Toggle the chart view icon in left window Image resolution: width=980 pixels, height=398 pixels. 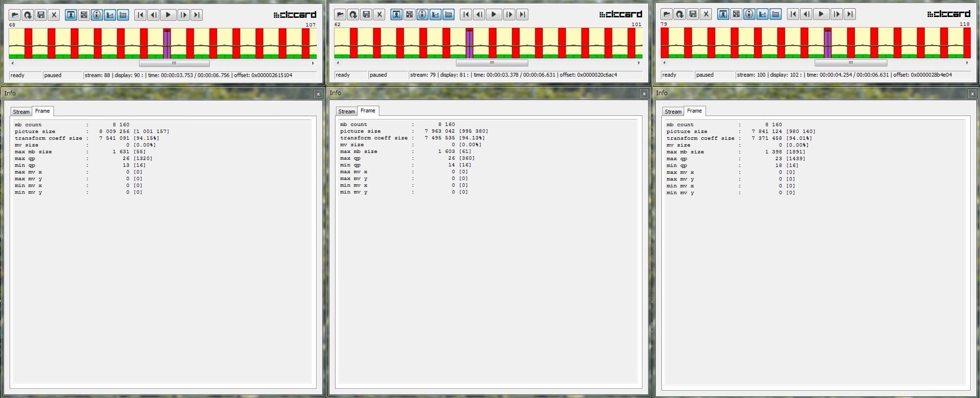click(x=110, y=15)
